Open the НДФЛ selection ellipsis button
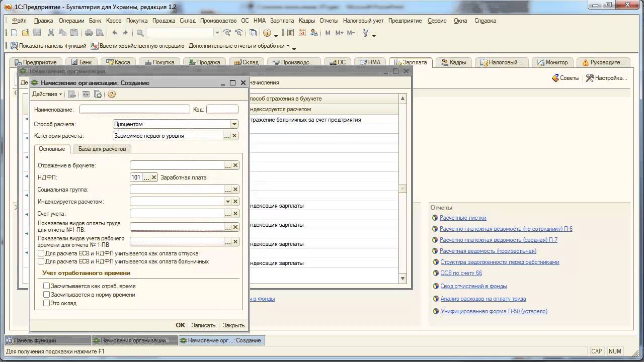644x362 pixels. [146, 177]
